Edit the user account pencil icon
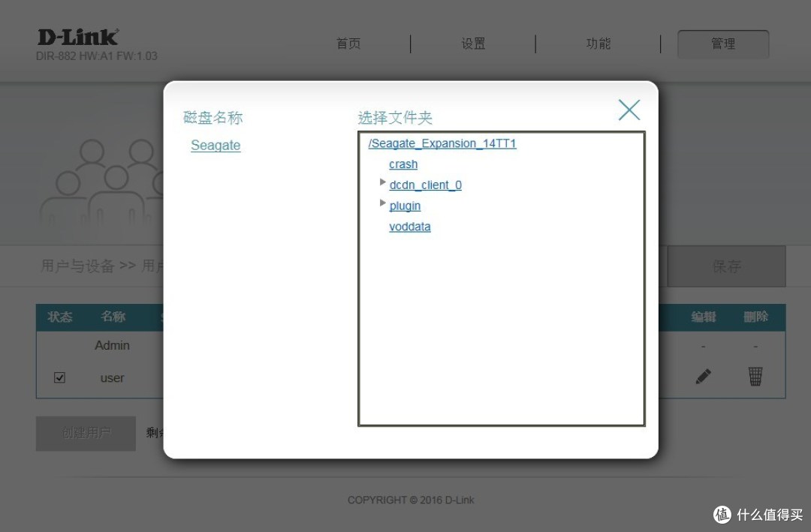 coord(703,377)
